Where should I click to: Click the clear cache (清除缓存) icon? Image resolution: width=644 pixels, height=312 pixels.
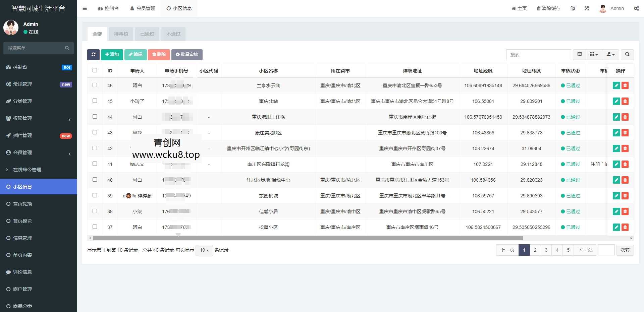click(x=548, y=8)
